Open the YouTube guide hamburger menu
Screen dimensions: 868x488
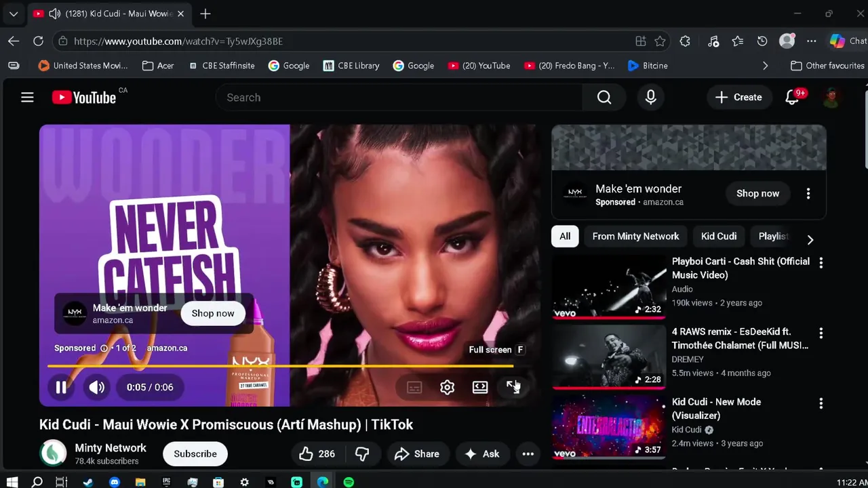[x=27, y=98]
